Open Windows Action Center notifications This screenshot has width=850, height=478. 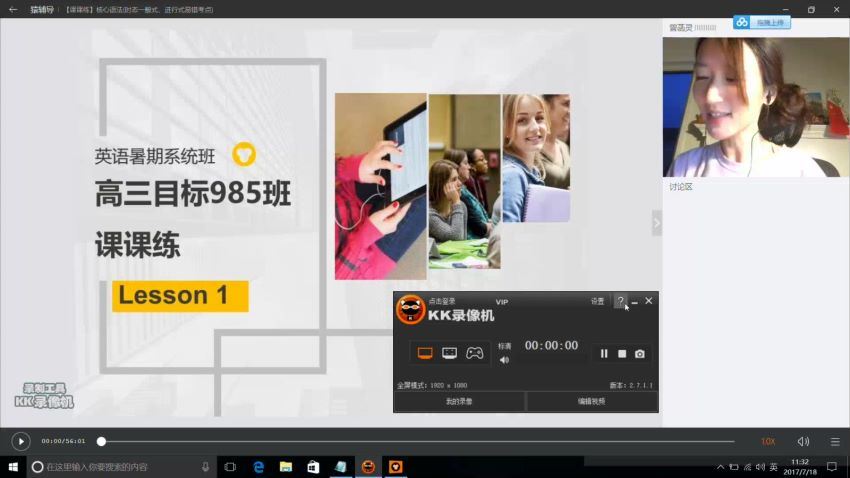[x=832, y=467]
